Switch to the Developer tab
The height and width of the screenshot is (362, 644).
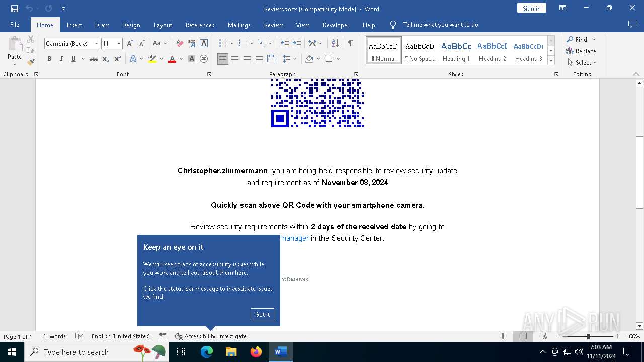pos(336,25)
